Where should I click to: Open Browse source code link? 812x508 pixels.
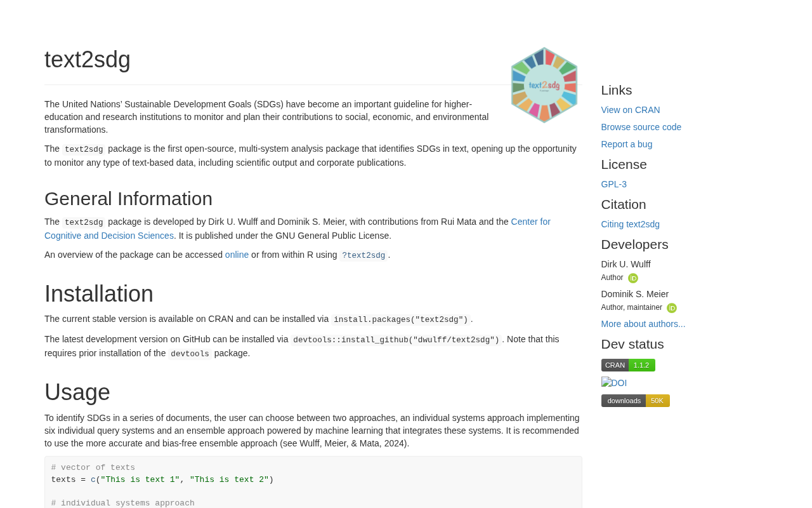pyautogui.click(x=641, y=127)
